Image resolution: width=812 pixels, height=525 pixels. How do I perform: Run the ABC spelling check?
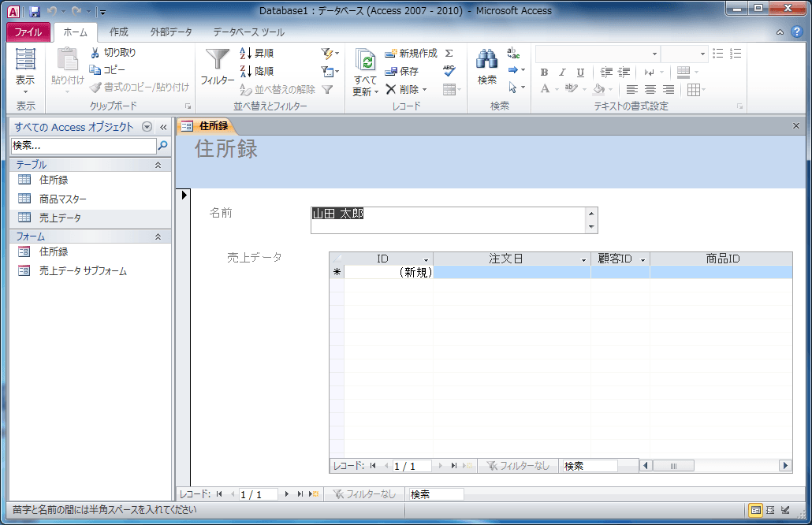pos(449,71)
